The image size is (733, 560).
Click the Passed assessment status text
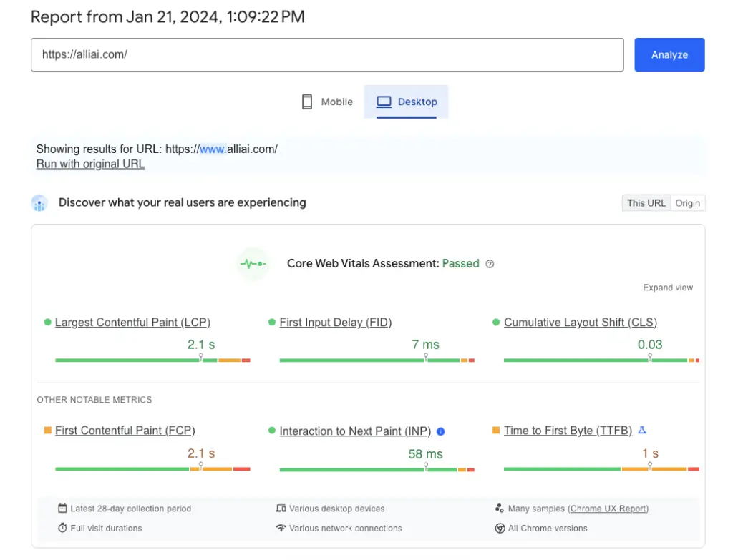(460, 264)
